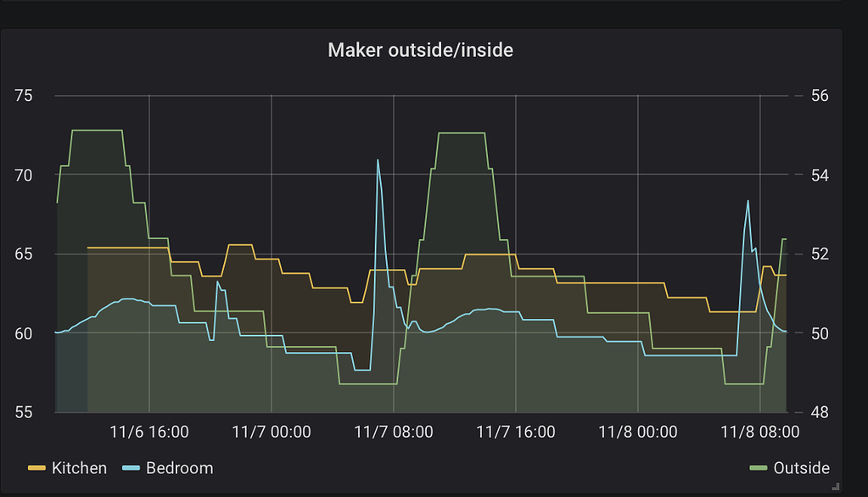Select the 11/6 16:00 time axis label
This screenshot has height=497, width=868.
150,432
